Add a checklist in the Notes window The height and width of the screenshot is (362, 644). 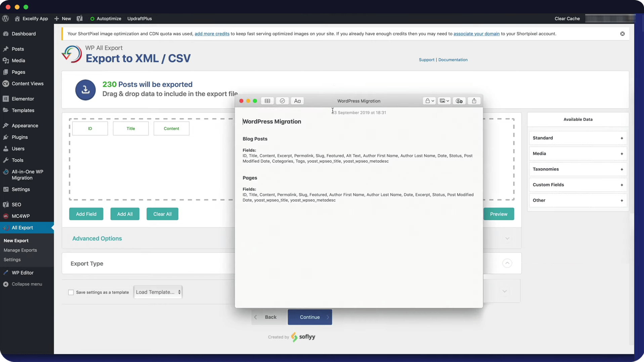(282, 101)
